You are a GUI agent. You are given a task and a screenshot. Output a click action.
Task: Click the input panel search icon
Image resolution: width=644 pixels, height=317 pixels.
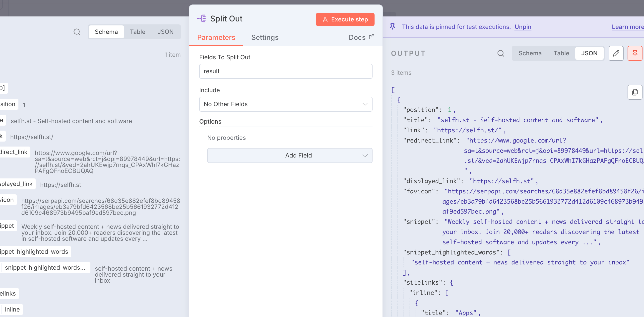(x=77, y=32)
